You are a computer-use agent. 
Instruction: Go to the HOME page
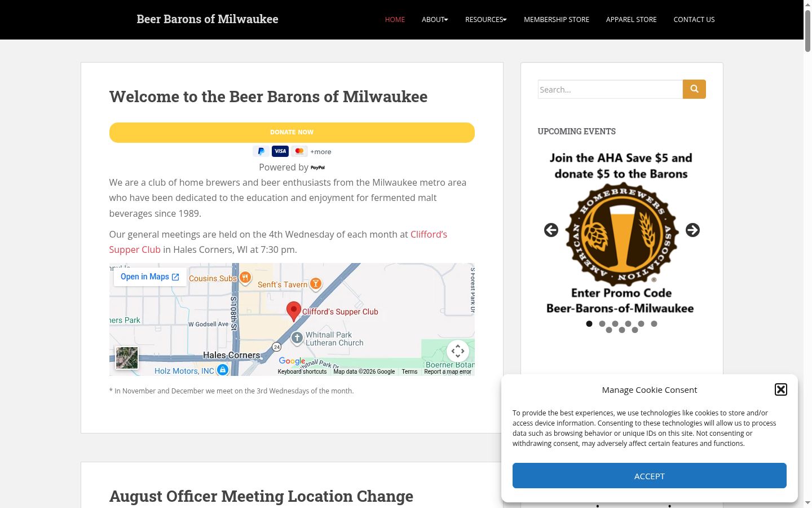pyautogui.click(x=395, y=20)
